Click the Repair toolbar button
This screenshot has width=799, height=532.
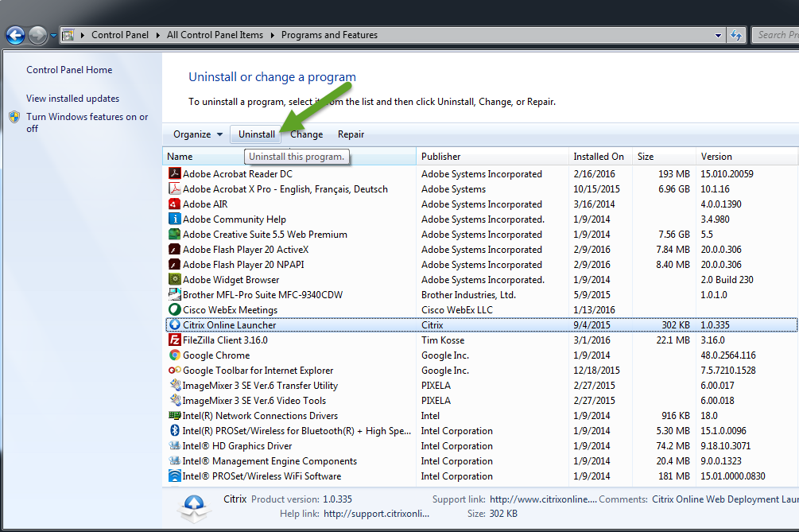coord(351,134)
